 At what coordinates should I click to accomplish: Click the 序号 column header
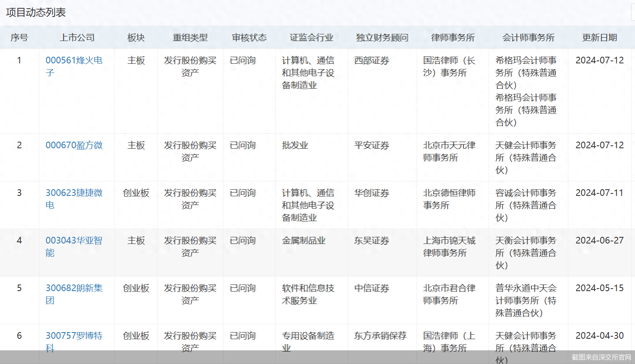pos(19,38)
